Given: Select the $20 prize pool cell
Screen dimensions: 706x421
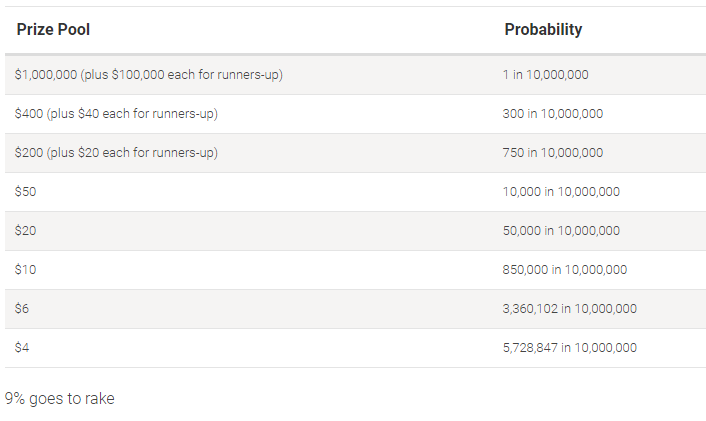Looking at the screenshot, I should click(24, 231).
